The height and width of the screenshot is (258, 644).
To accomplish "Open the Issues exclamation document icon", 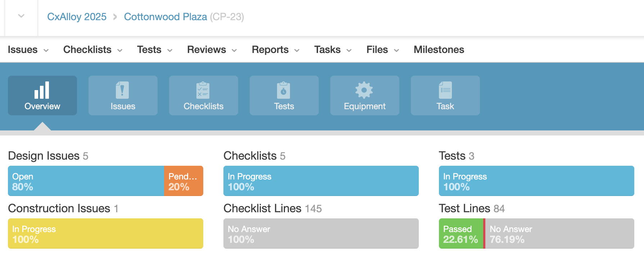I will click(x=123, y=90).
